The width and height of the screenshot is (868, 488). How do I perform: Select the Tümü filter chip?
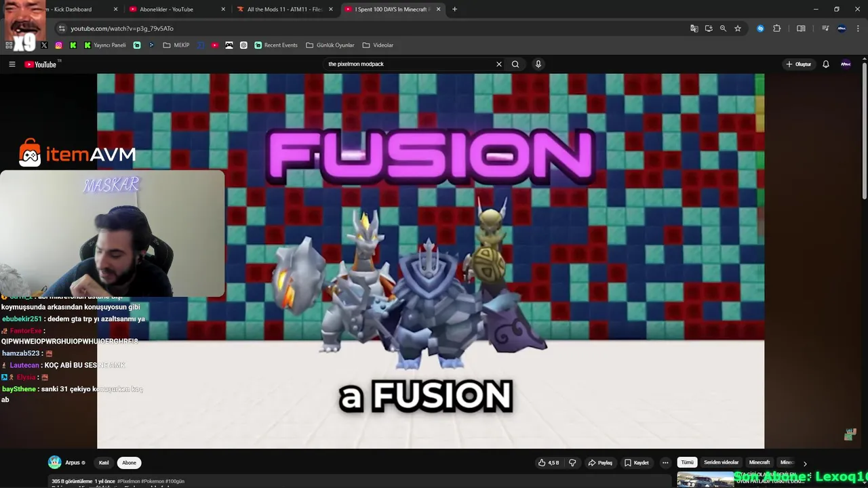pyautogui.click(x=688, y=462)
